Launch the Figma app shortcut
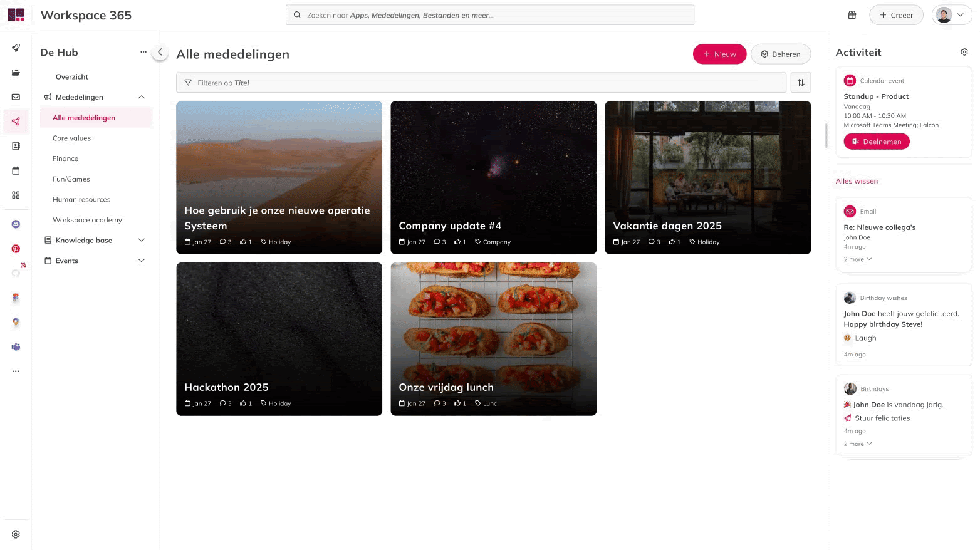Image resolution: width=980 pixels, height=550 pixels. [x=16, y=298]
